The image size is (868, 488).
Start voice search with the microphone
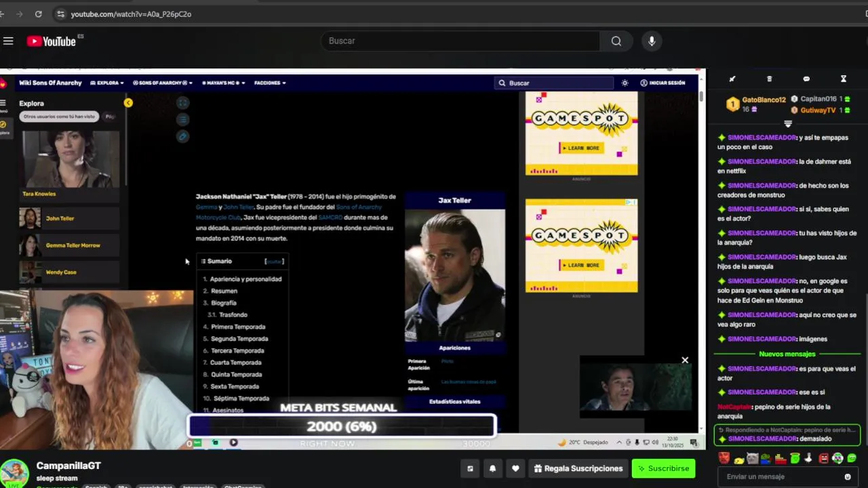click(652, 41)
